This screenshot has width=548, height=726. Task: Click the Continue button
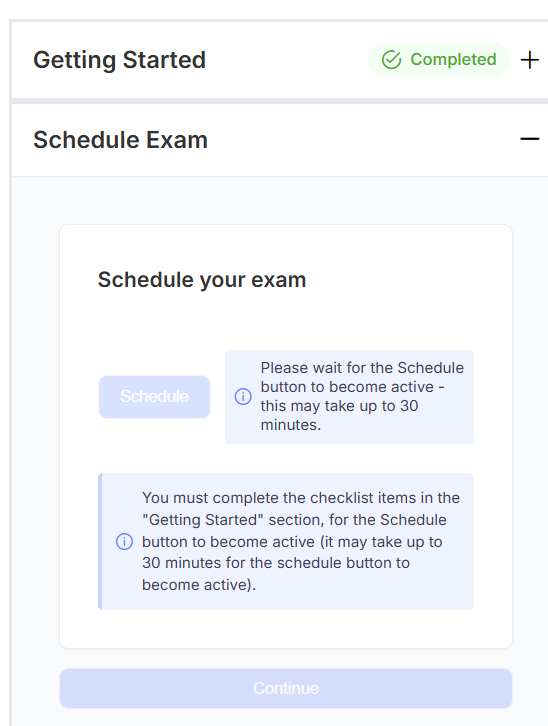tap(286, 688)
